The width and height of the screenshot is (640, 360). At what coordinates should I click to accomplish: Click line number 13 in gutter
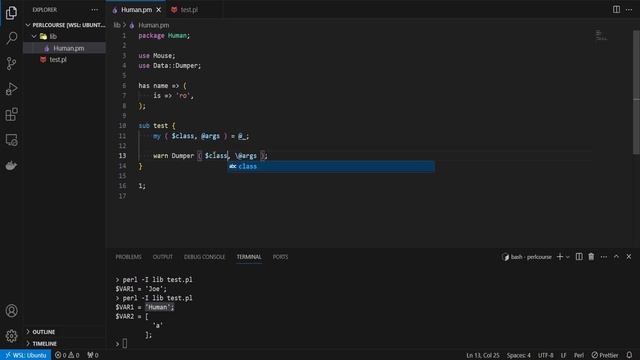pyautogui.click(x=122, y=156)
